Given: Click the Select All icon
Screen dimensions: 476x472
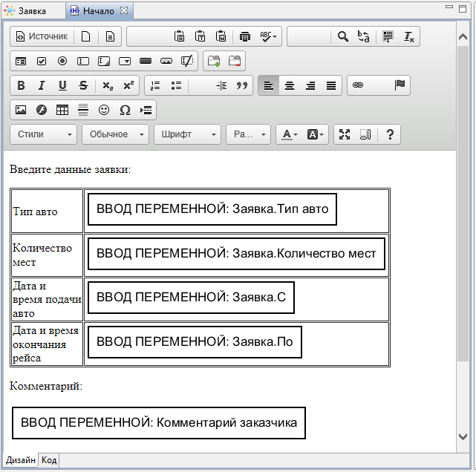Looking at the screenshot, I should pyautogui.click(x=388, y=36).
